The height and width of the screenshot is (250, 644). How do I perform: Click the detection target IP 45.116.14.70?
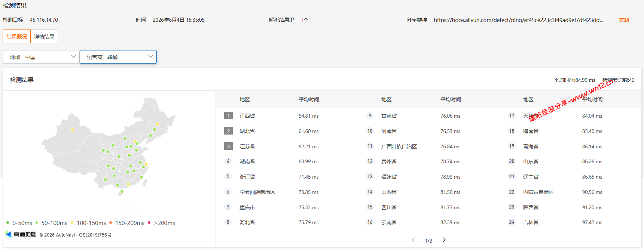pyautogui.click(x=44, y=20)
